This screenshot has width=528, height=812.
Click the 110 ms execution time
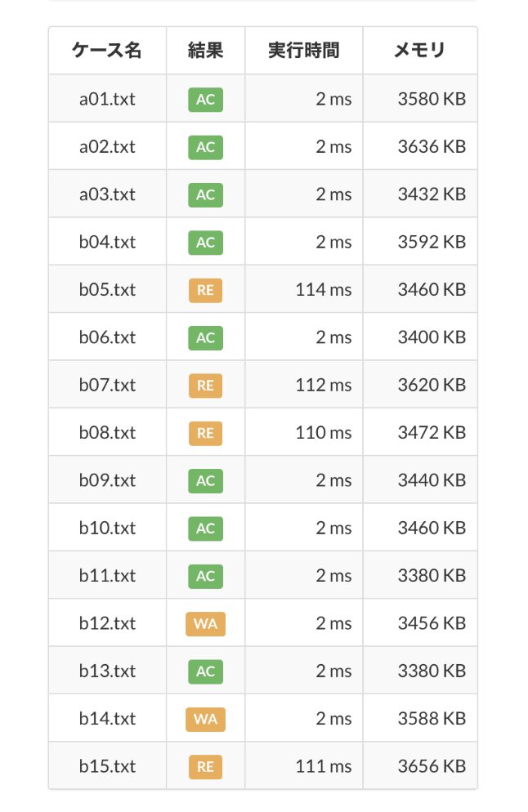(324, 432)
